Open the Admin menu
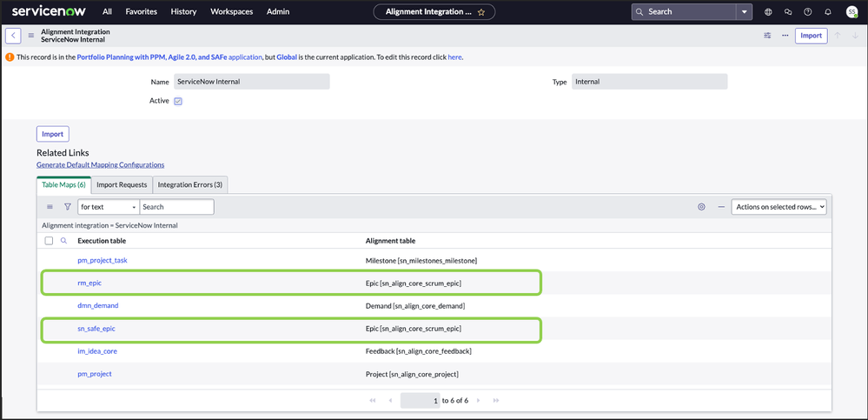Viewport: 868px width, 420px height. 278,11
